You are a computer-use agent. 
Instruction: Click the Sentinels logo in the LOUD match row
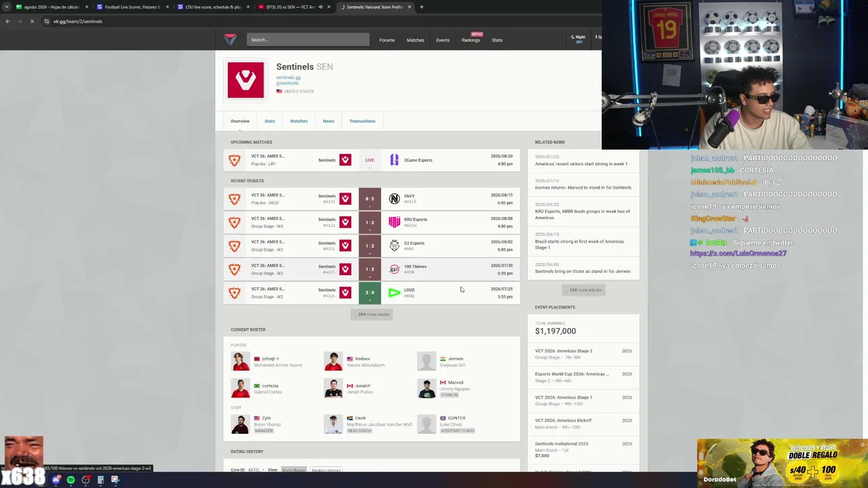pyautogui.click(x=345, y=293)
